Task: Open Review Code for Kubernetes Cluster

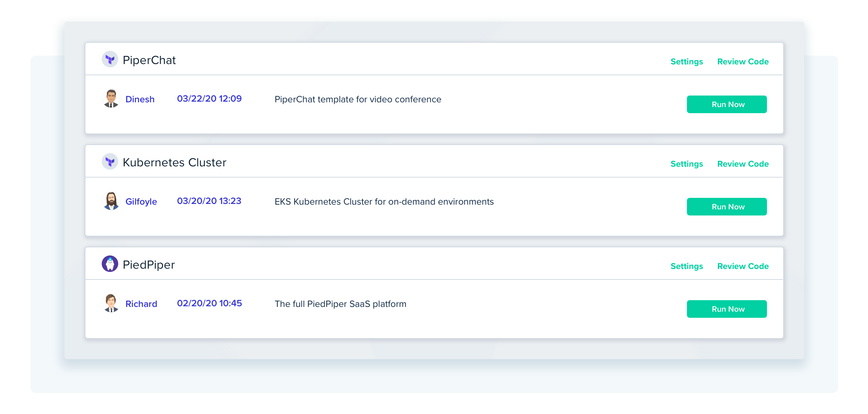Action: click(743, 164)
